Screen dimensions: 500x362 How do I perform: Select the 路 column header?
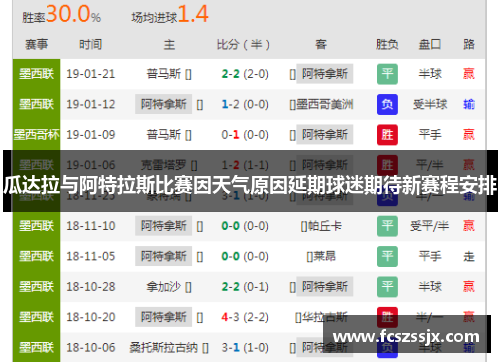[x=469, y=44]
